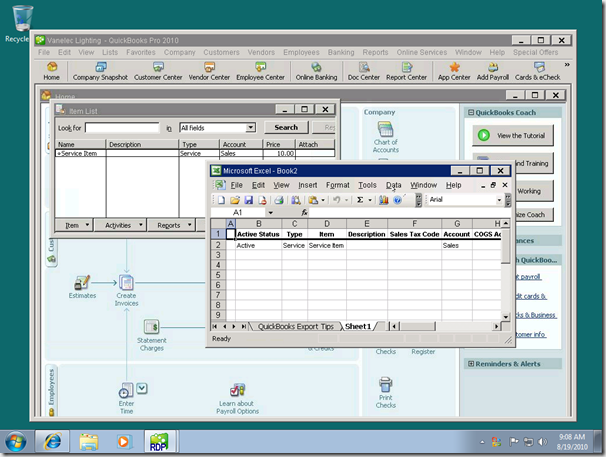Viewport: 606px width, 457px height.
Task: Open the Activities dropdown in Item List
Action: (121, 225)
